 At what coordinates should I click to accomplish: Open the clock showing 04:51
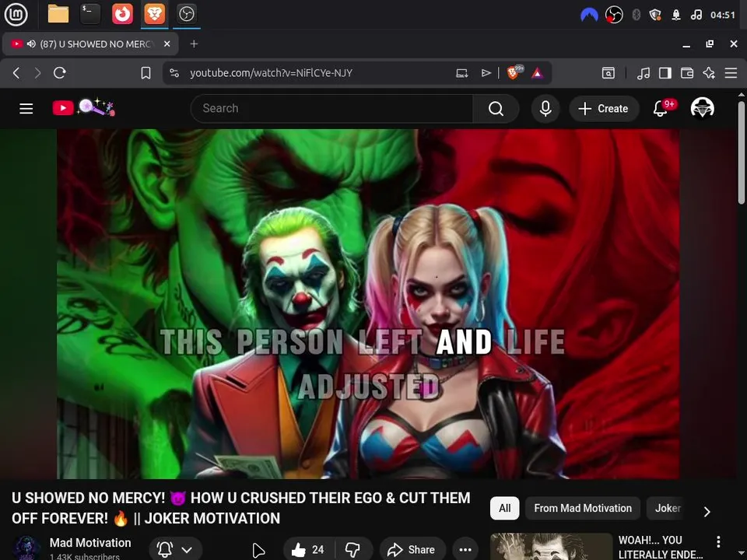point(723,15)
